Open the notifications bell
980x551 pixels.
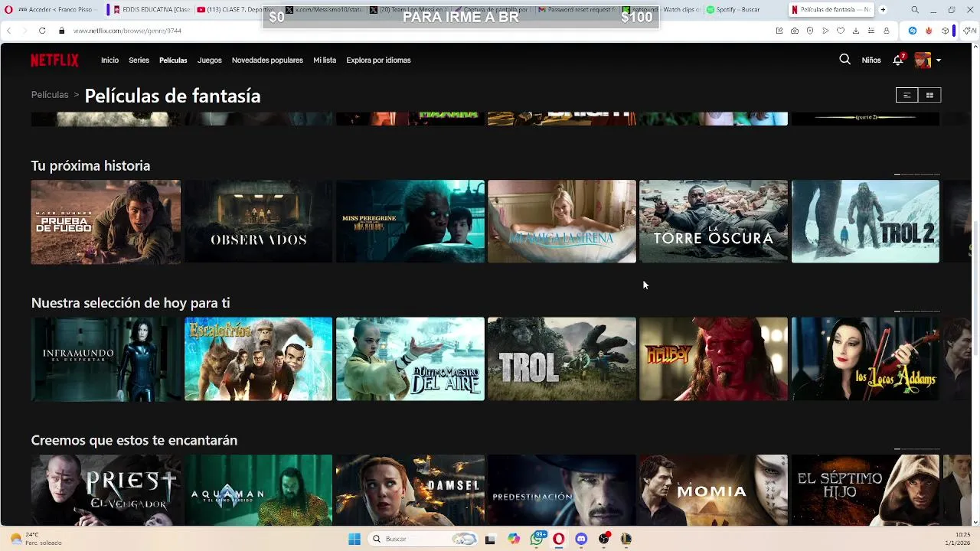pyautogui.click(x=898, y=60)
